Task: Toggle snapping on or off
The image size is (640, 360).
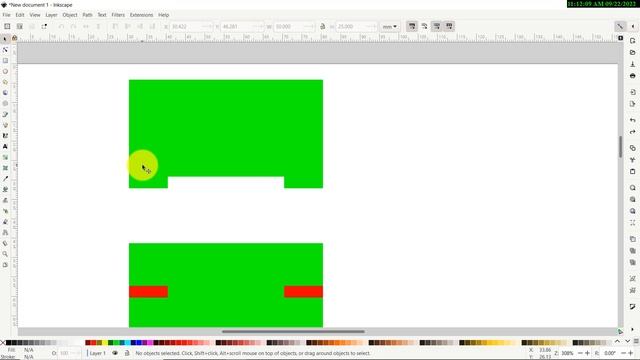Action: tap(620, 26)
